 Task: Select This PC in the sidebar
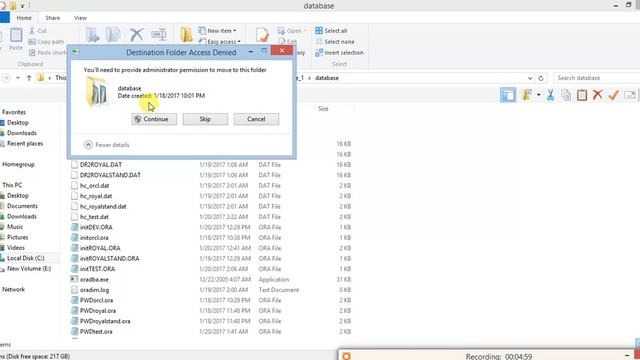pos(12,185)
